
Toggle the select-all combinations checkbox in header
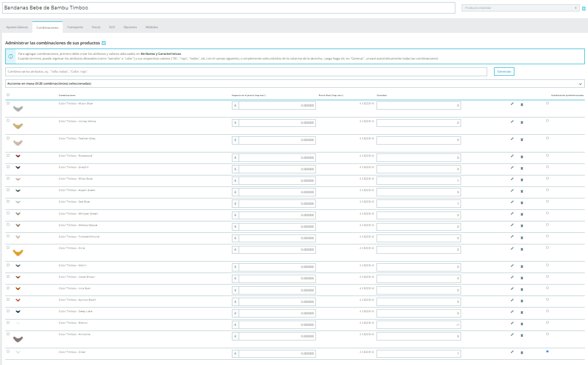(8, 95)
